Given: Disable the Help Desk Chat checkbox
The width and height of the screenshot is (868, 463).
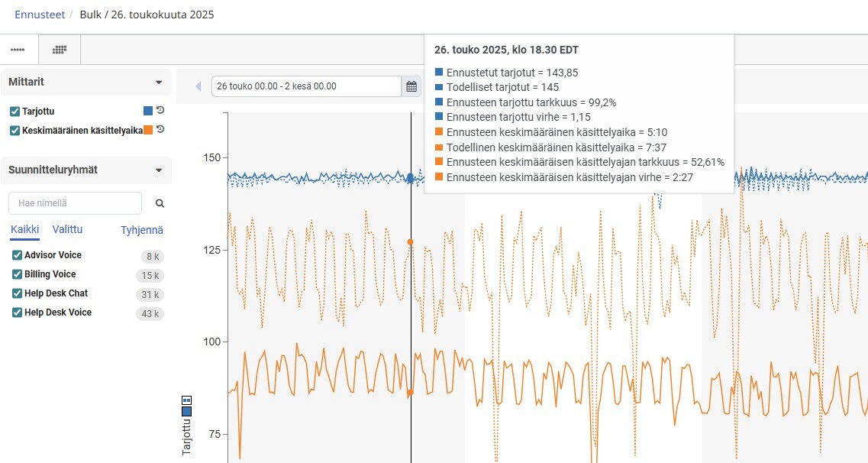Looking at the screenshot, I should point(17,293).
